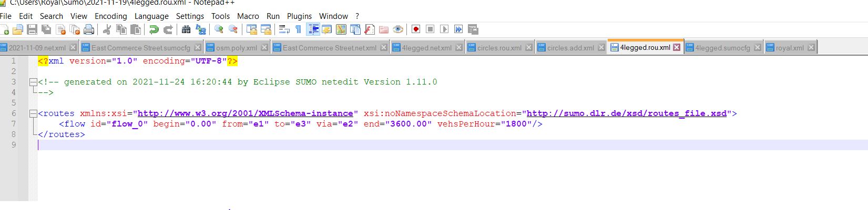Click the Zoom Out magnifier icon
This screenshot has width=868, height=210.
[233, 29]
